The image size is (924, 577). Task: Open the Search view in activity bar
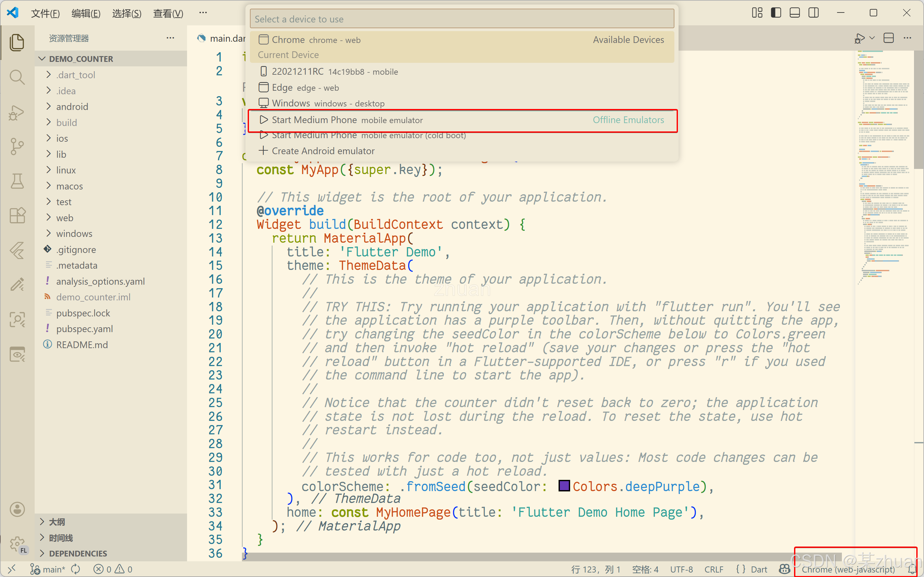[17, 77]
